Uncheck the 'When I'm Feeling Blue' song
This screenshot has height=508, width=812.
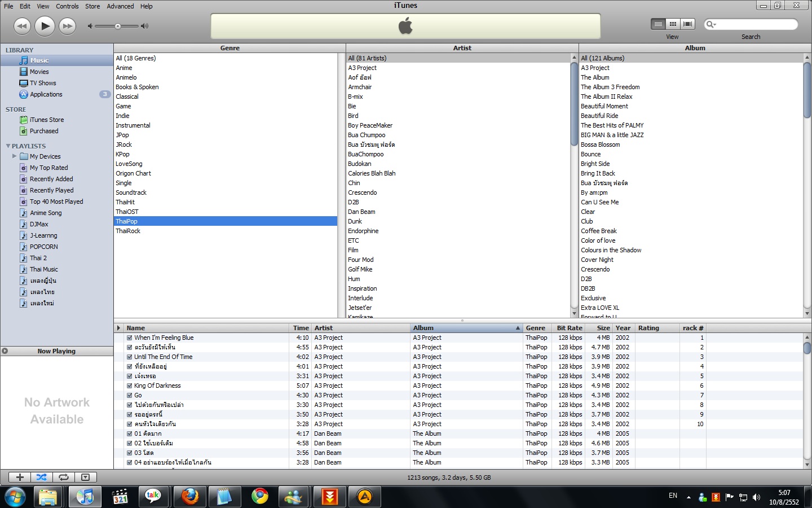(130, 338)
